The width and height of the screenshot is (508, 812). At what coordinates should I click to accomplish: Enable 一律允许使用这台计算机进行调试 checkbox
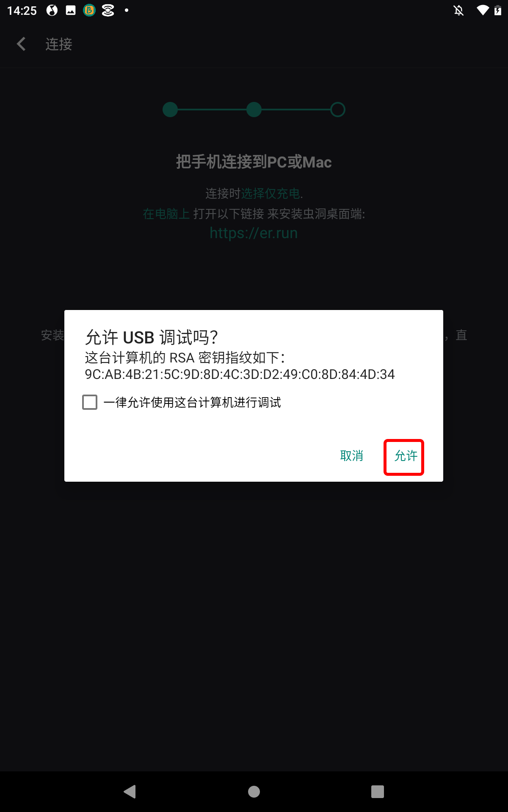point(90,402)
